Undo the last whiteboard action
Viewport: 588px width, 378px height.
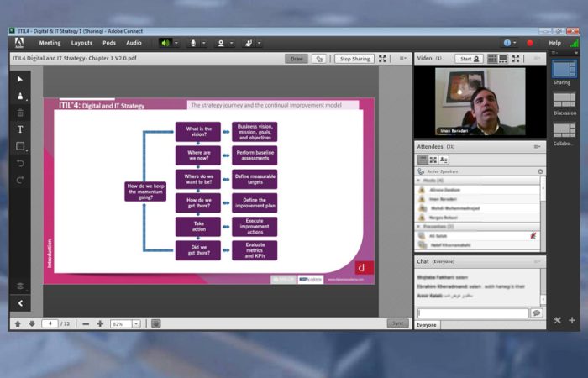[x=20, y=164]
